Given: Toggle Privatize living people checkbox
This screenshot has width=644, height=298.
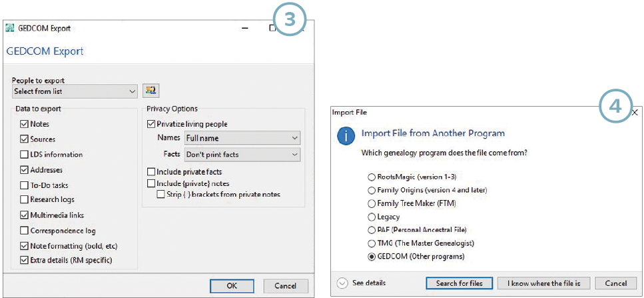Looking at the screenshot, I should pyautogui.click(x=151, y=124).
